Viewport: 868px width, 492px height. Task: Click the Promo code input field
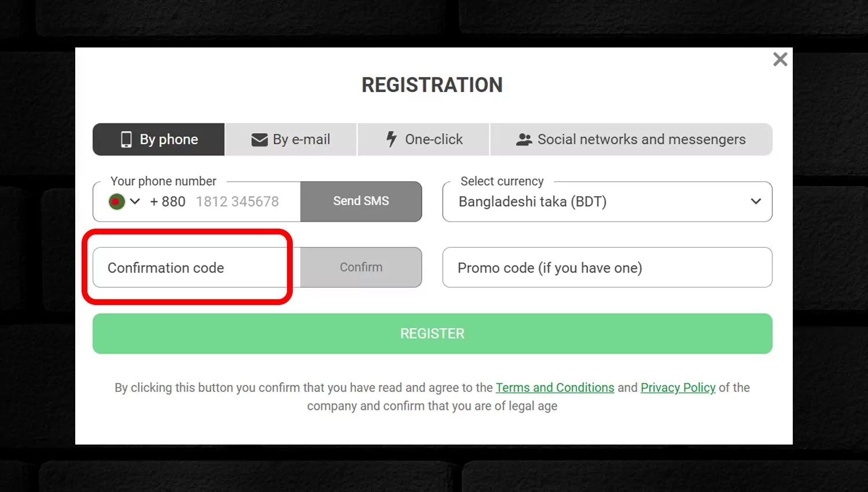point(606,267)
